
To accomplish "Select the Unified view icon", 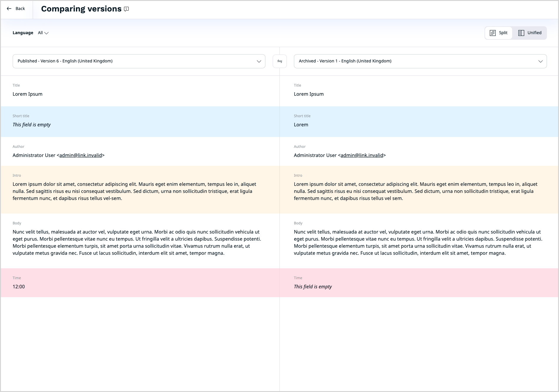I will [x=522, y=33].
